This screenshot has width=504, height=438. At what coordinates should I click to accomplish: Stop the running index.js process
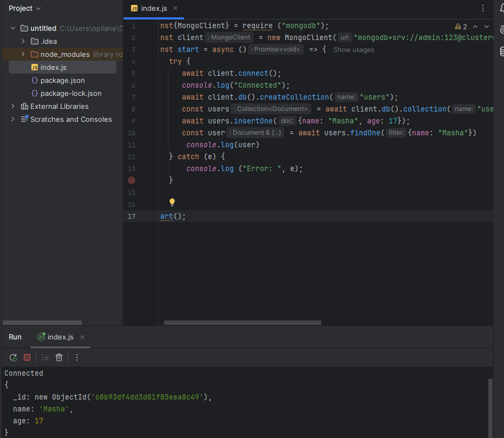[x=27, y=357]
